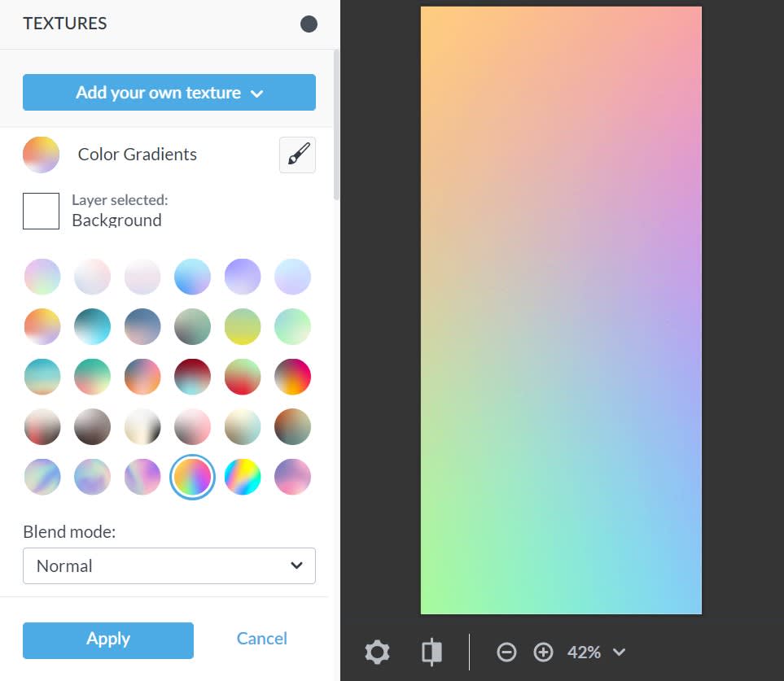
Task: Choose the mint green gradient swatch
Action: (x=292, y=326)
